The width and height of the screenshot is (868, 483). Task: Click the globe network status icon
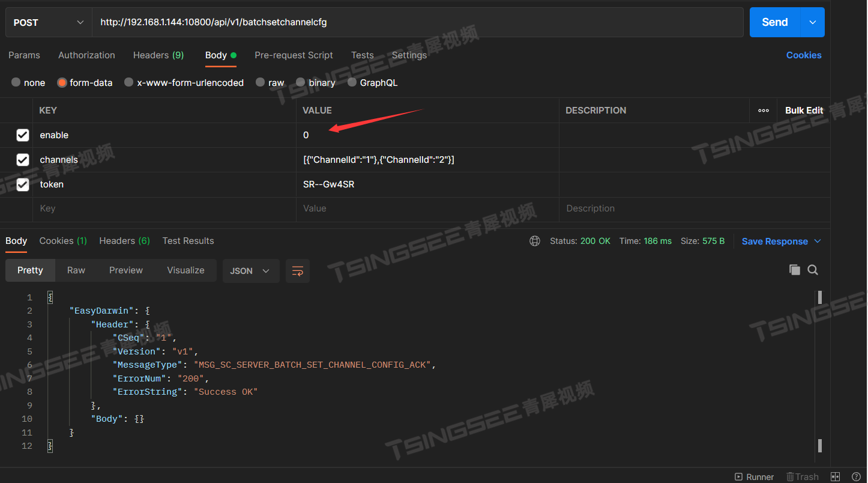pos(534,241)
